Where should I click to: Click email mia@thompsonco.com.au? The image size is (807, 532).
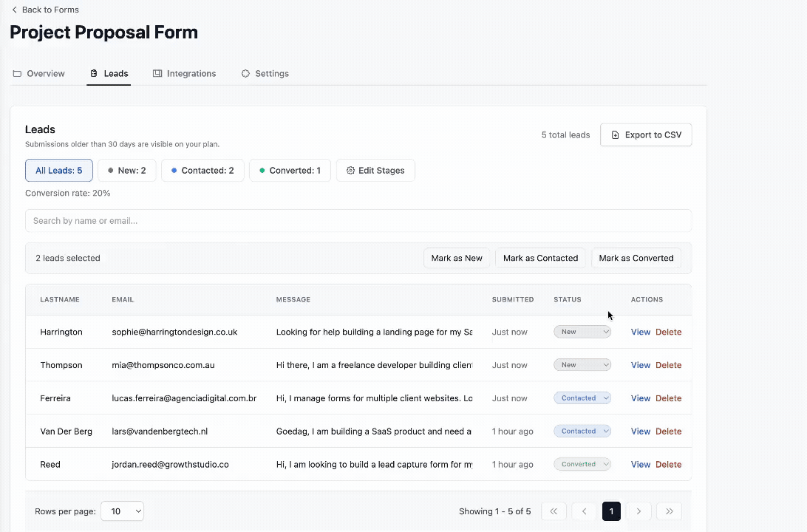pyautogui.click(x=163, y=365)
